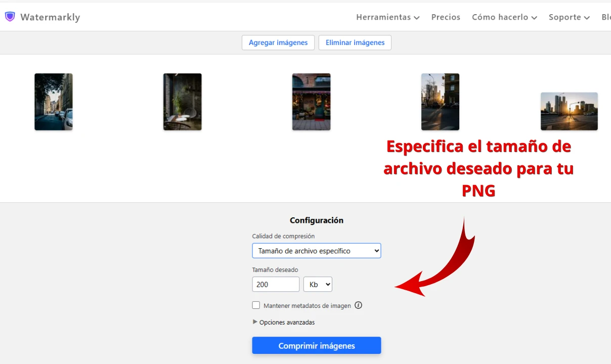Click the Comprimir imágenes button

point(316,346)
